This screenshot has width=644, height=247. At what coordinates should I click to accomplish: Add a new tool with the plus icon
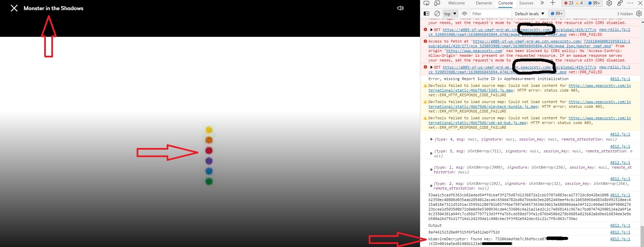[553, 3]
